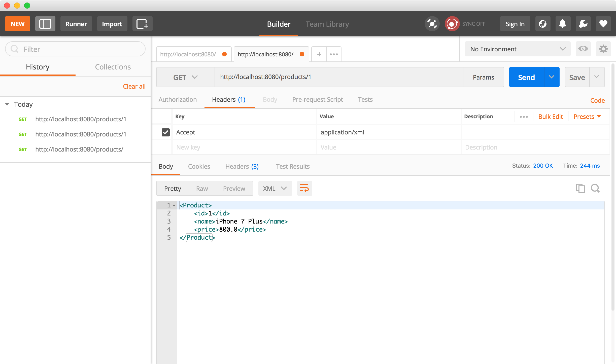Click the request URL field

[339, 77]
